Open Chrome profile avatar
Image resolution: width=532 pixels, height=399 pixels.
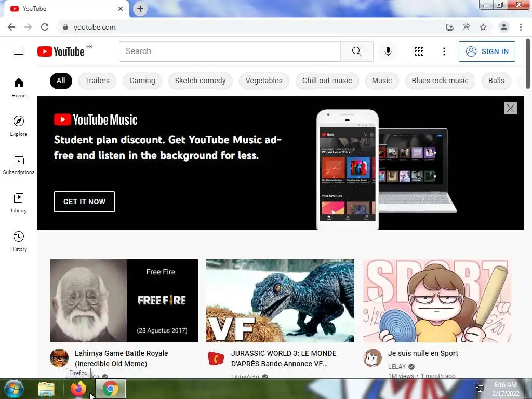pyautogui.click(x=503, y=27)
